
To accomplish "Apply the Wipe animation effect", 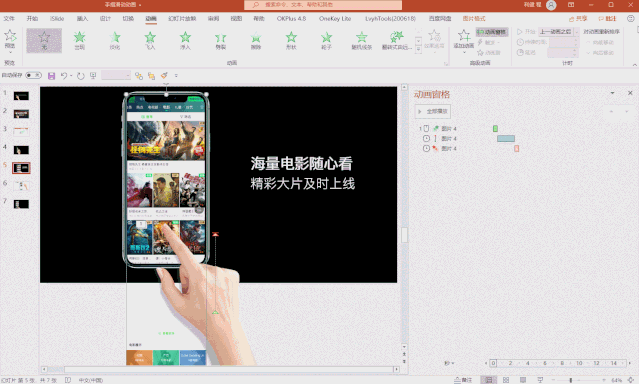I will click(x=256, y=40).
